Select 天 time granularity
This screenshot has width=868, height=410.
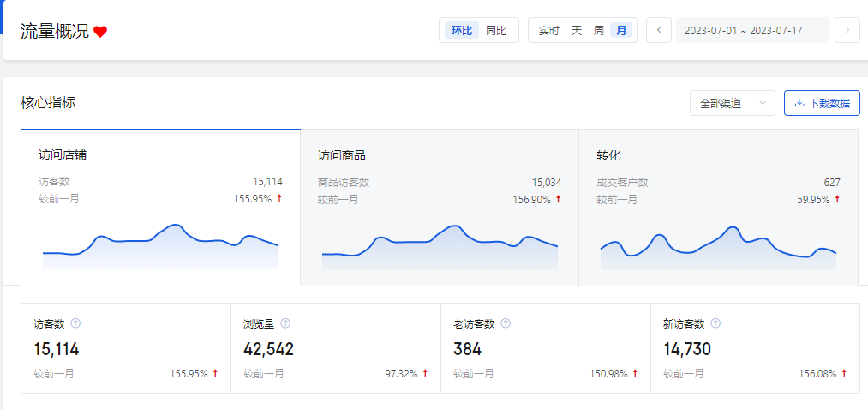[x=577, y=30]
